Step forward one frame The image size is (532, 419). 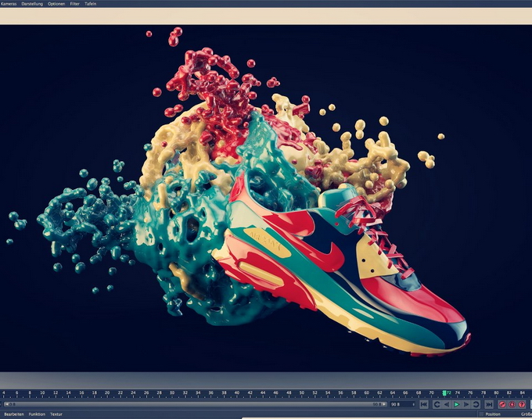click(466, 404)
